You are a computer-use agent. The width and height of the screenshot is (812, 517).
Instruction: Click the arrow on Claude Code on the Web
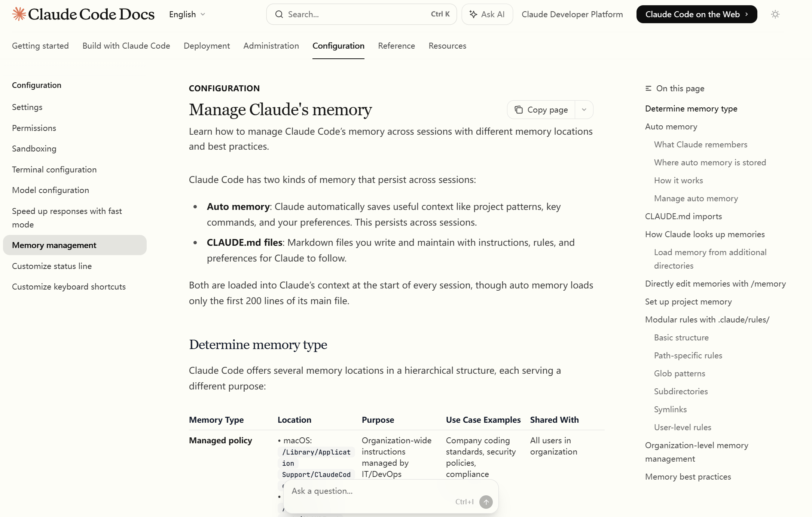pyautogui.click(x=747, y=14)
